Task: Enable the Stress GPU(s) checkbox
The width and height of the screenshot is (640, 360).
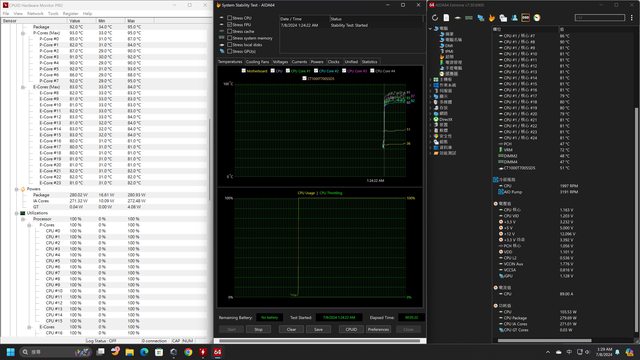Action: point(229,51)
